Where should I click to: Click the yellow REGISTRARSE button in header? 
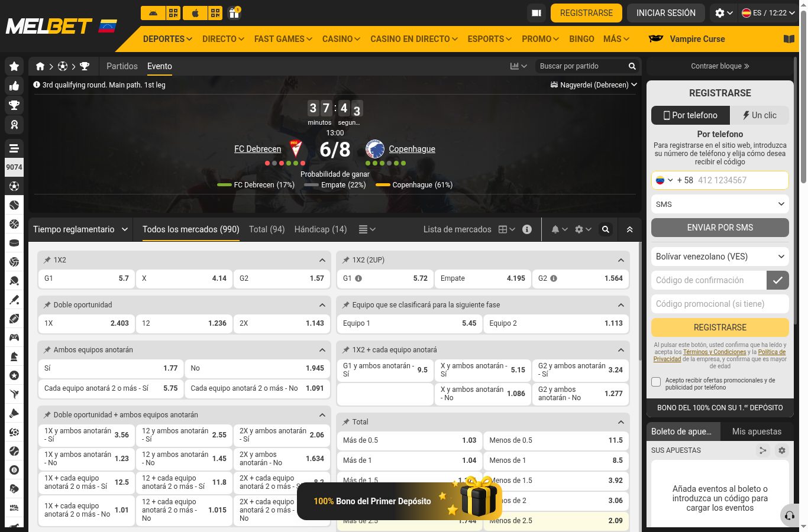586,13
